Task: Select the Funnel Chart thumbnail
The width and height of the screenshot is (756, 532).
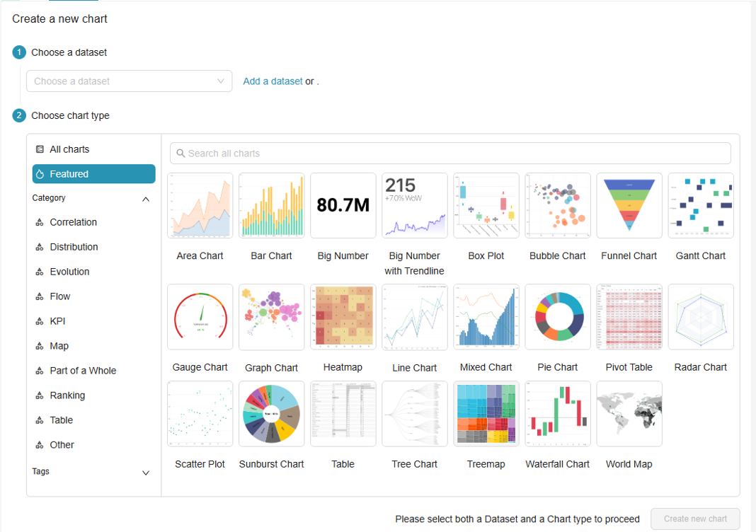Action: click(x=629, y=206)
